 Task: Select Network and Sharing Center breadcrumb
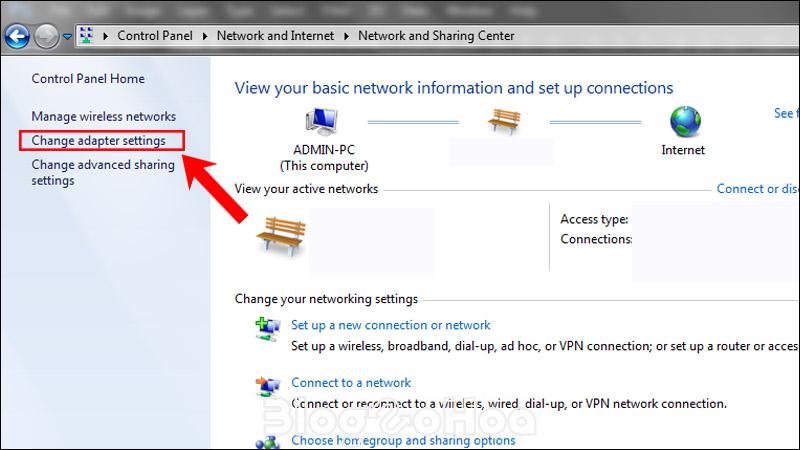pyautogui.click(x=436, y=36)
